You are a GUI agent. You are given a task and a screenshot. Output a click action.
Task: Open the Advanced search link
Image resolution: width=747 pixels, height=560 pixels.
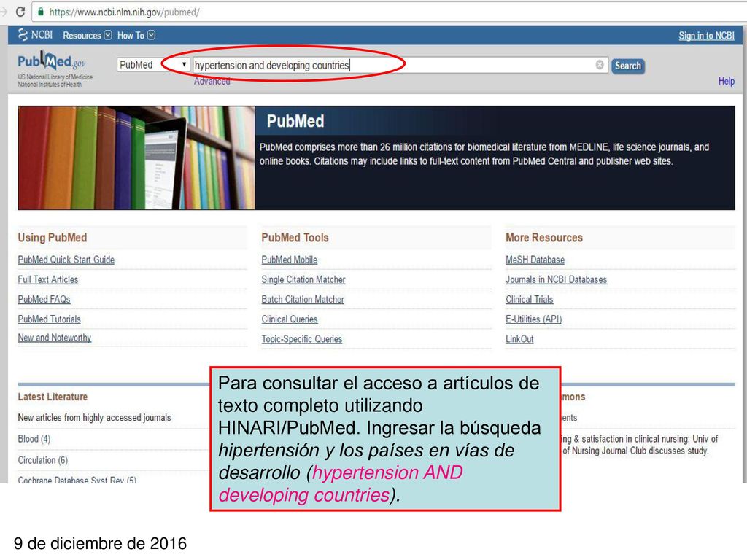coord(212,81)
